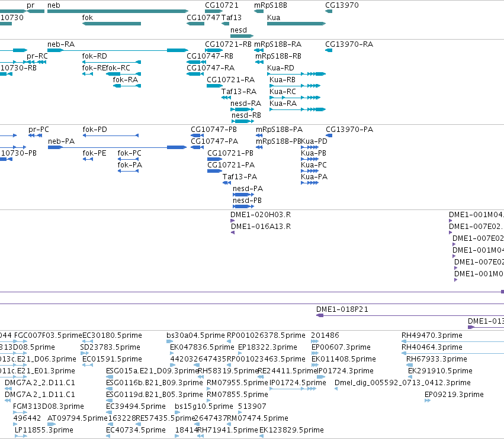The width and height of the screenshot is (504, 439).
Task: Click the fok-PA protein label
Action: (x=130, y=165)
